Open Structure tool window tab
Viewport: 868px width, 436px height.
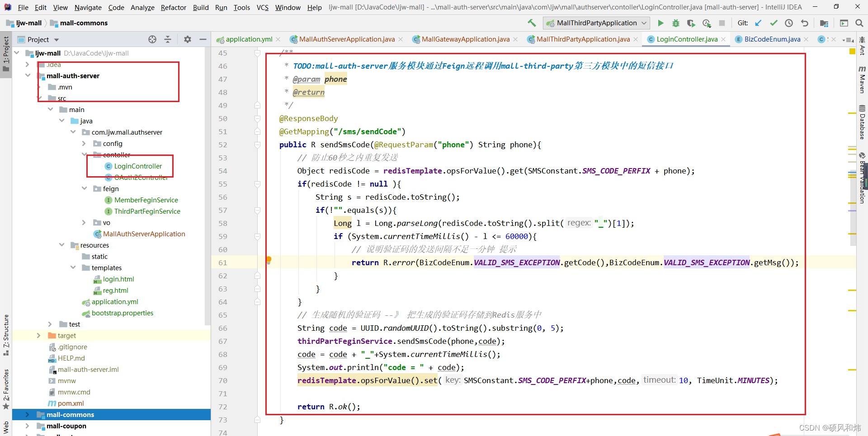point(6,335)
